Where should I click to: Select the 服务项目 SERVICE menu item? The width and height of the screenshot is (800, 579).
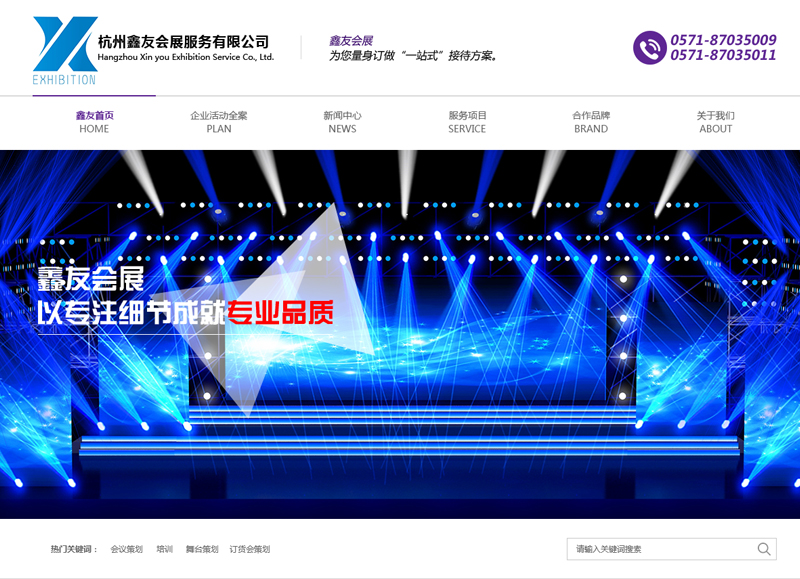[467, 122]
